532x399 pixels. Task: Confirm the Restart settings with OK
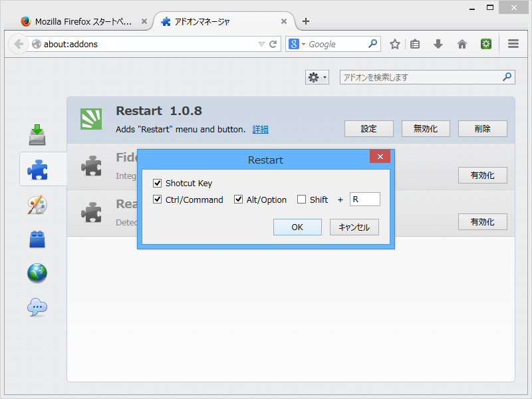pyautogui.click(x=297, y=227)
